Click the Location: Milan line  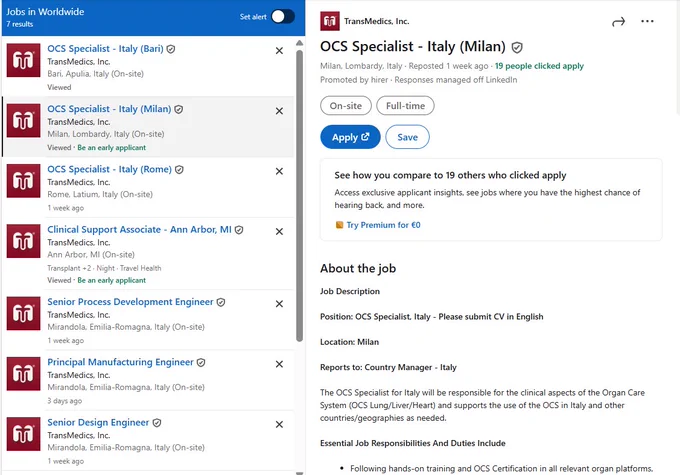click(x=350, y=342)
